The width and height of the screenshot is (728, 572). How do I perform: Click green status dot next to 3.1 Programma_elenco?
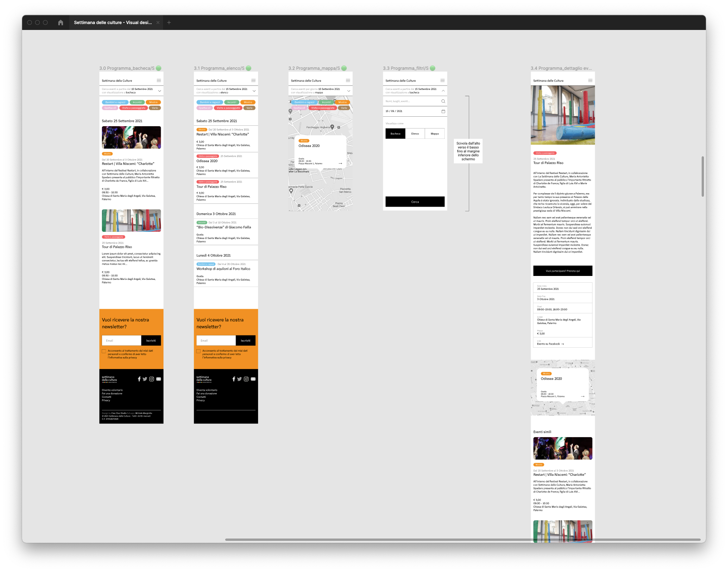[249, 68]
